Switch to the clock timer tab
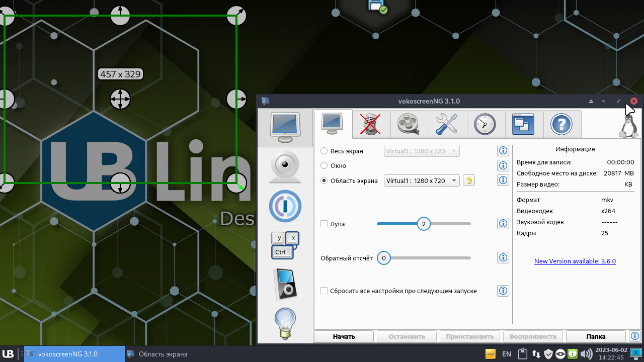This screenshot has width=644, height=362. click(486, 124)
